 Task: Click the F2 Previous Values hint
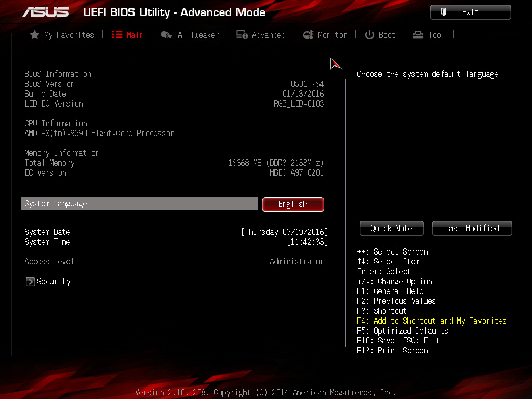pos(396,301)
